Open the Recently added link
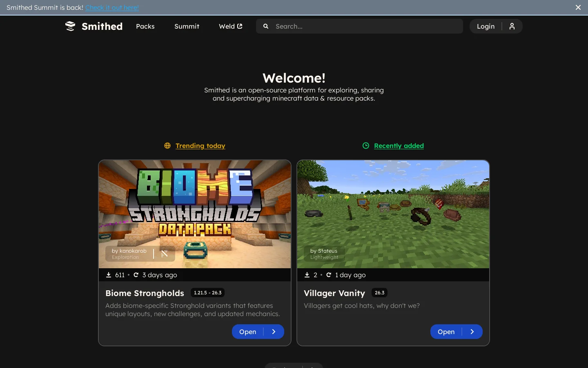 [x=399, y=146]
